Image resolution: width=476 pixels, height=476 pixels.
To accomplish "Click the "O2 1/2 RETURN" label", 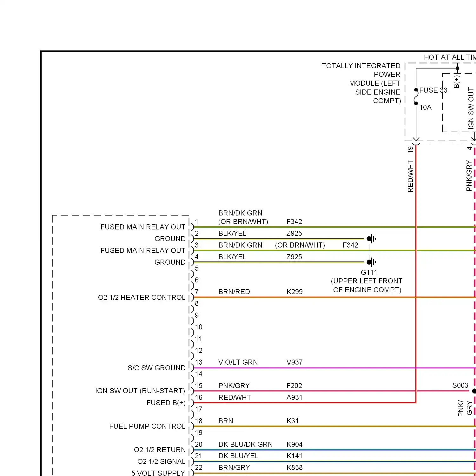I will click(160, 450).
